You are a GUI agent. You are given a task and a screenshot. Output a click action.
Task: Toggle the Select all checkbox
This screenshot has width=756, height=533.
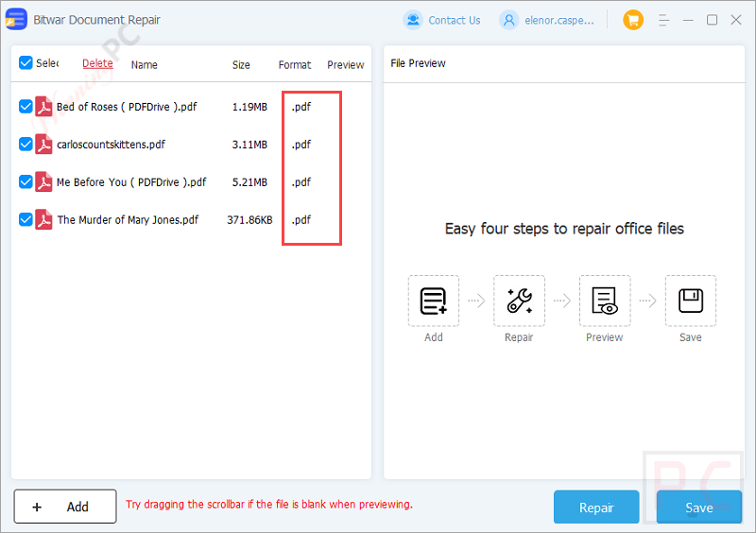(x=26, y=62)
